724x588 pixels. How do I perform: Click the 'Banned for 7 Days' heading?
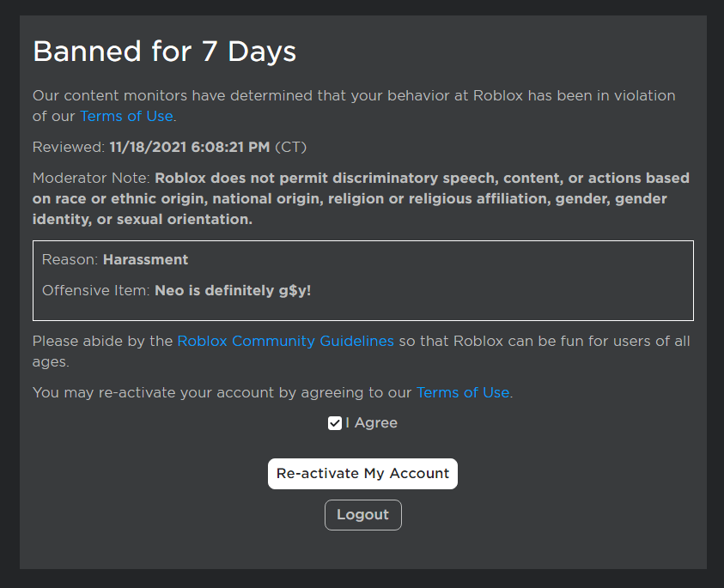(164, 52)
